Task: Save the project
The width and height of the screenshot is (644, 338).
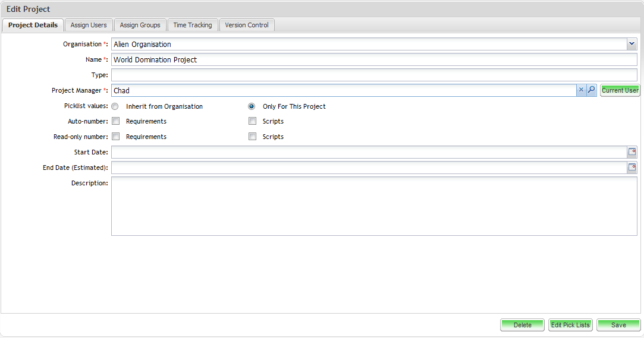Action: point(618,325)
